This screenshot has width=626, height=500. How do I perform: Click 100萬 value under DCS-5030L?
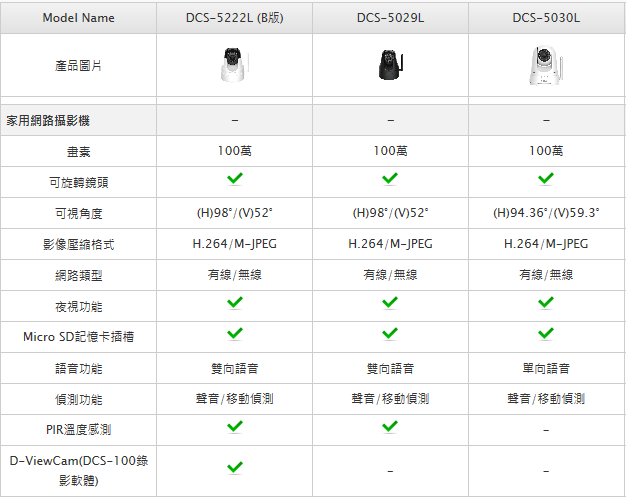(546, 151)
